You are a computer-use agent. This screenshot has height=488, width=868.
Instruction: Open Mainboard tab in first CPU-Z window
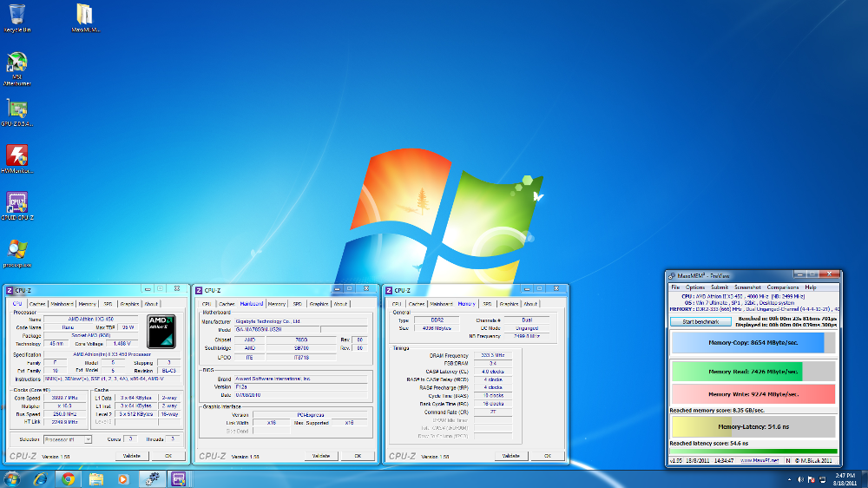[62, 304]
